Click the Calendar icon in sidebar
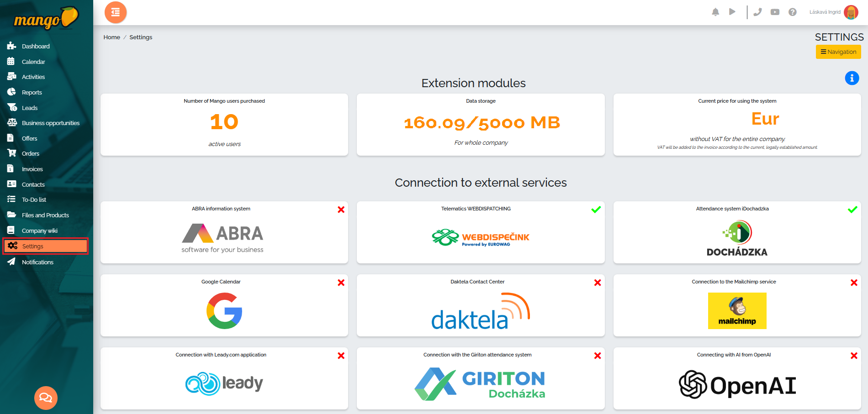This screenshot has height=414, width=868. click(11, 61)
